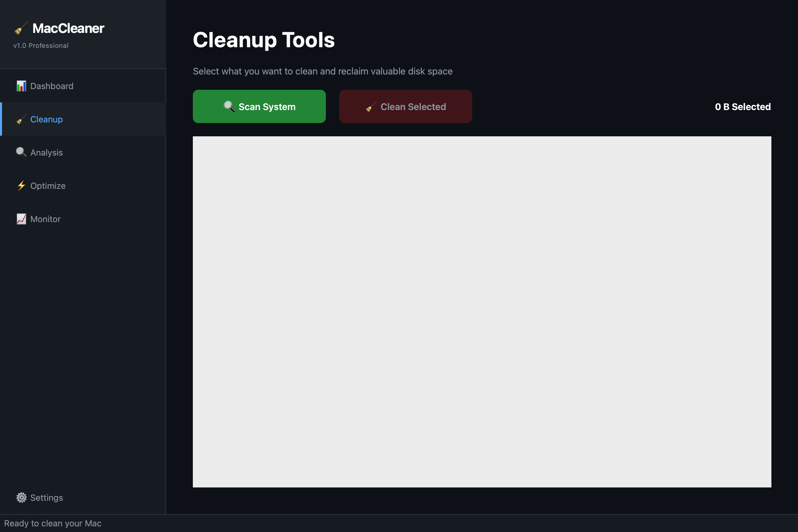Click the broom icon inside Clean Selected button
The height and width of the screenshot is (532, 798).
point(371,106)
